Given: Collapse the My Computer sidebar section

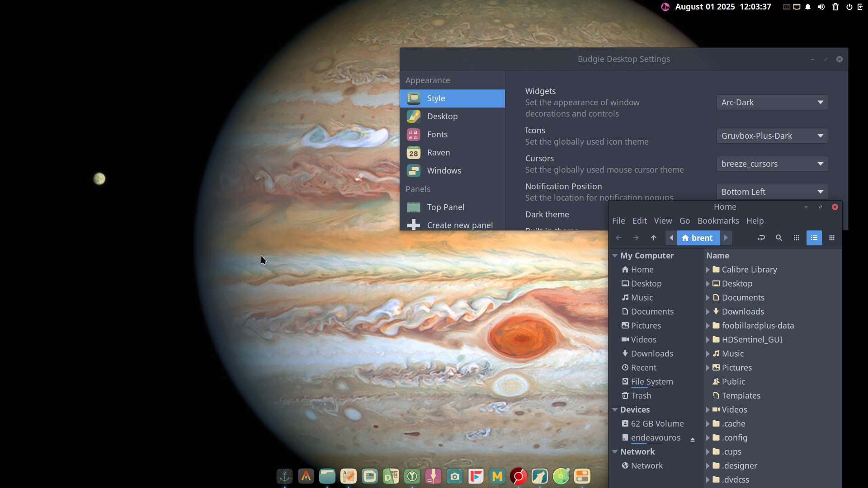Looking at the screenshot, I should [x=615, y=256].
